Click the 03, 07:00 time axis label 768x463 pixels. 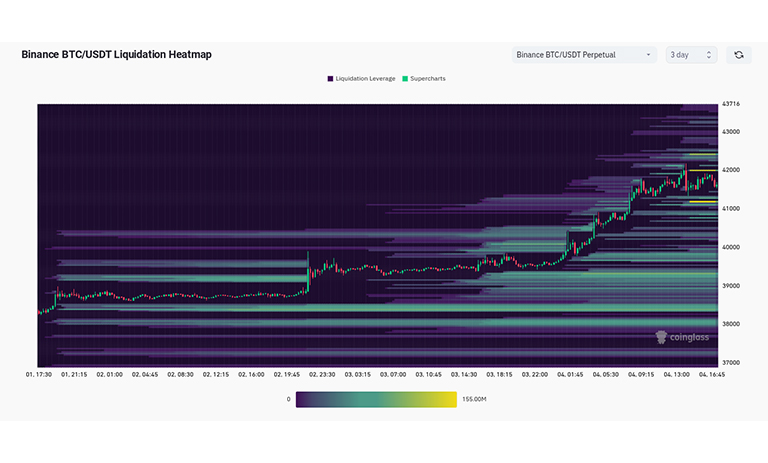tap(393, 374)
